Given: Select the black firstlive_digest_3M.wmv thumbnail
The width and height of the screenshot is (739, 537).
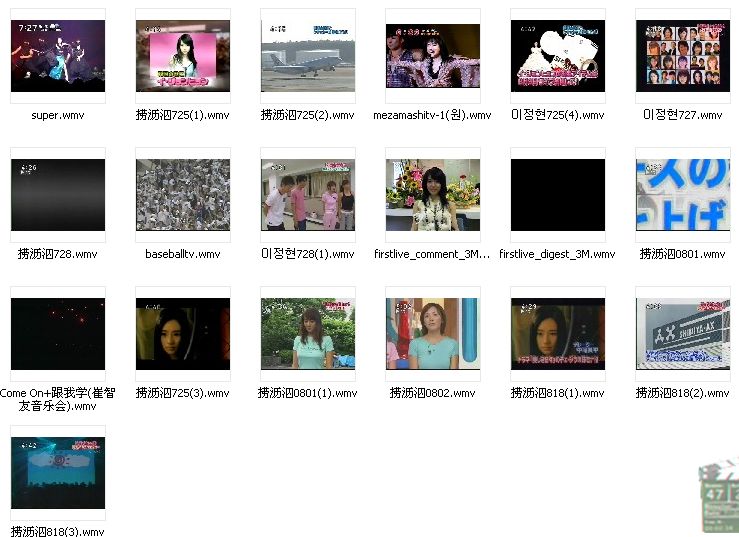Looking at the screenshot, I should 558,196.
